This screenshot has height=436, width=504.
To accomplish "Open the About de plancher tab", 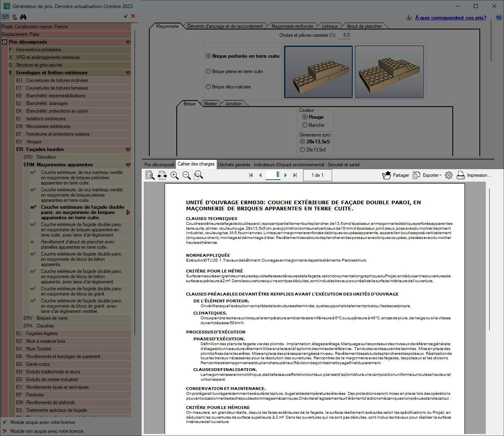I will click(364, 26).
